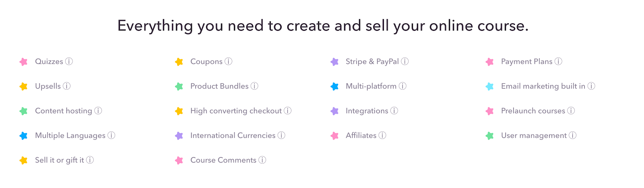Click the Product Bundles feature label
The image size is (644, 188).
pos(219,86)
